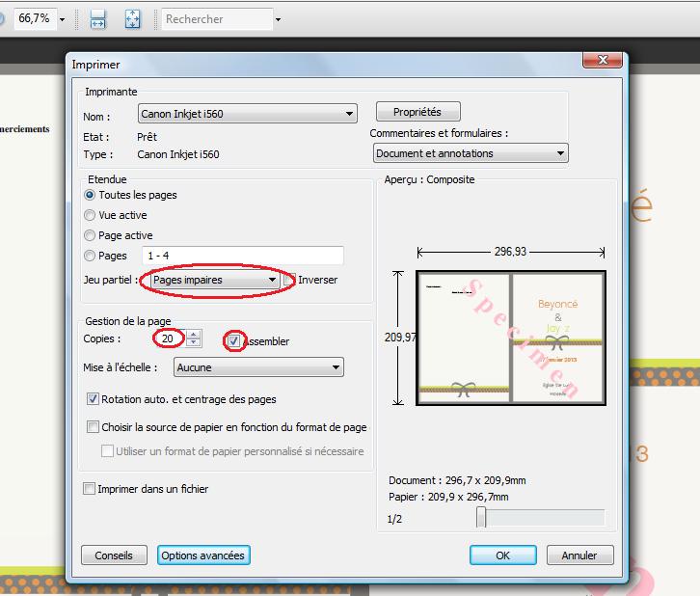Close the Imprimer dialog with X
Viewport: 700px width, 596px height.
604,63
